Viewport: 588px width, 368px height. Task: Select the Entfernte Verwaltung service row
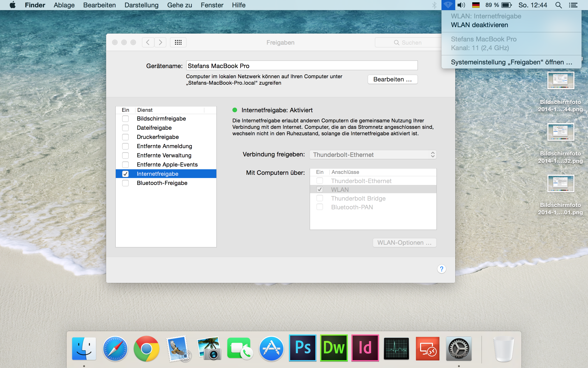coord(166,155)
